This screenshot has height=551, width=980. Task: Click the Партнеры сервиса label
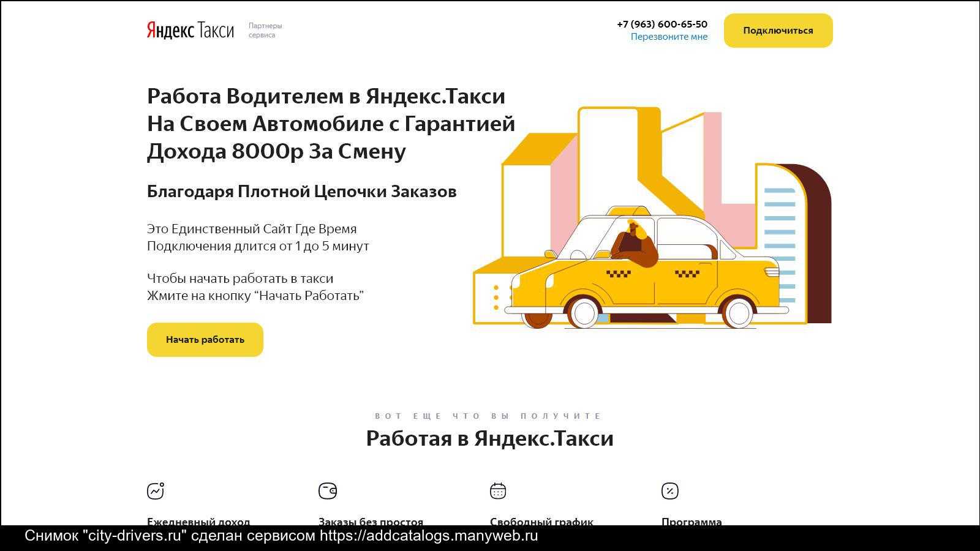[265, 31]
